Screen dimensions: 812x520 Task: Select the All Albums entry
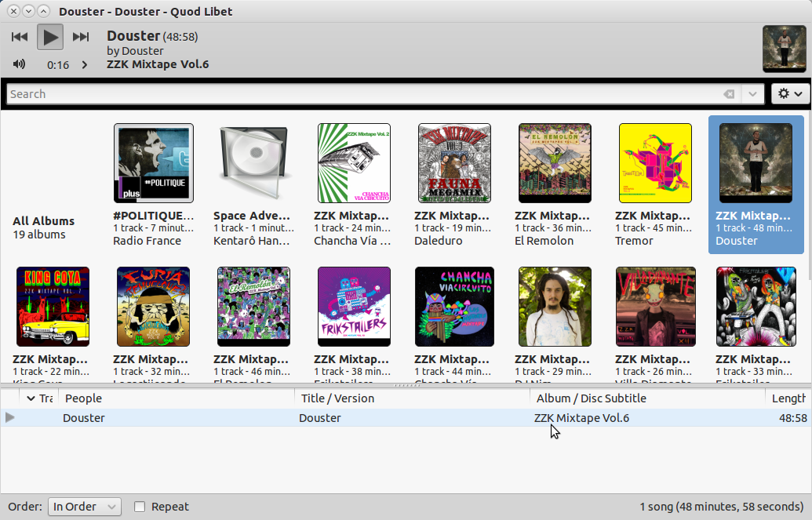click(43, 227)
